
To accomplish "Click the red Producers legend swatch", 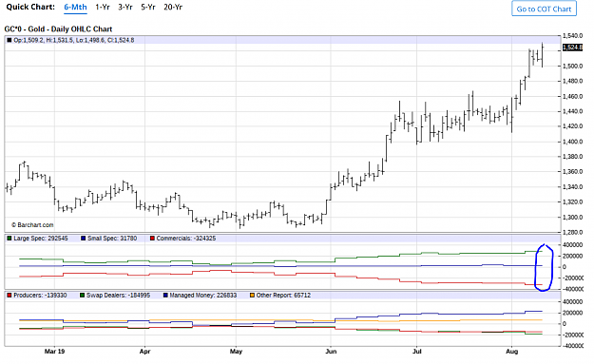I will (10, 295).
